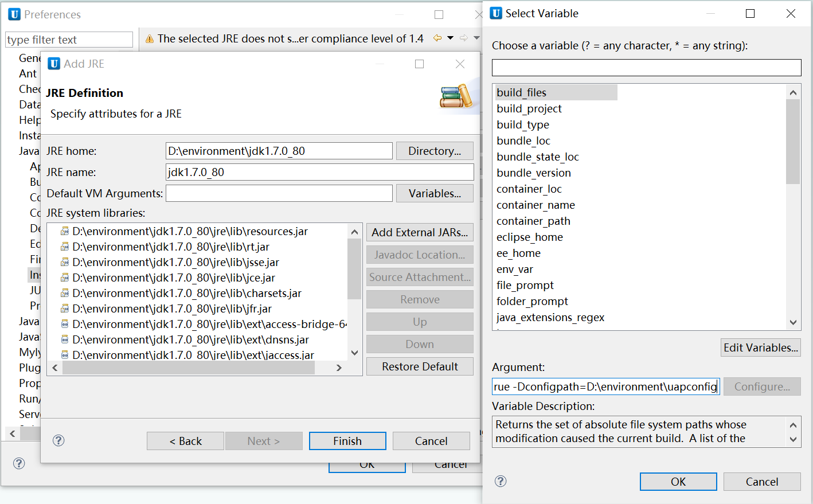This screenshot has width=813, height=504.
Task: Click the down scroll arrow of the variables list
Action: click(x=793, y=322)
